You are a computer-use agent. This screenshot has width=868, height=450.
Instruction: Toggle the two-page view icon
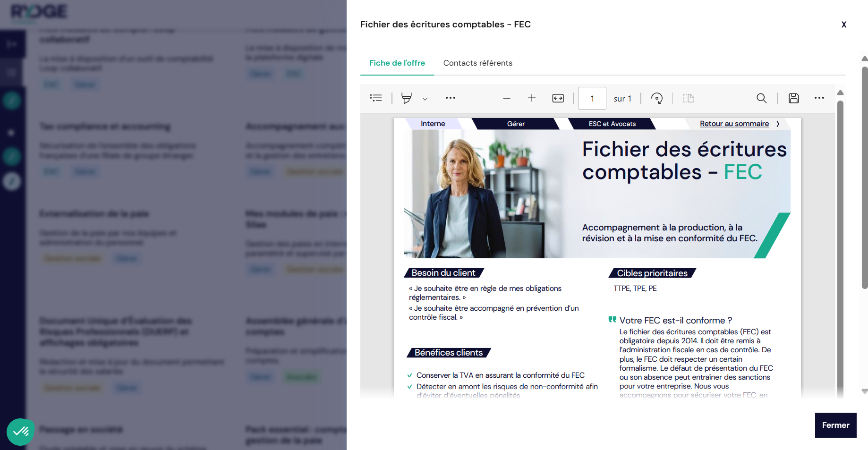[689, 98]
